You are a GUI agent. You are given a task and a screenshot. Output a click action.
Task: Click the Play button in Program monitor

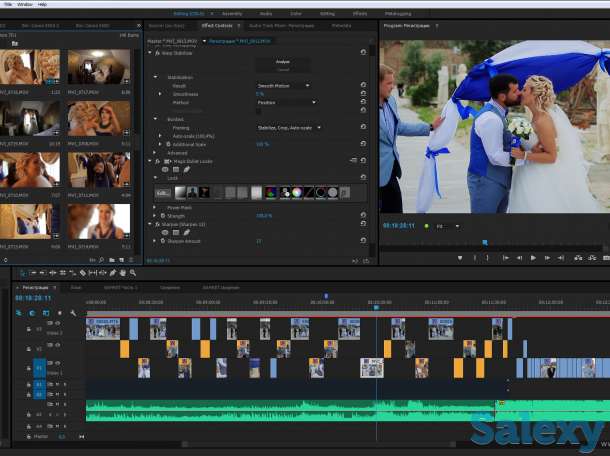pos(533,258)
